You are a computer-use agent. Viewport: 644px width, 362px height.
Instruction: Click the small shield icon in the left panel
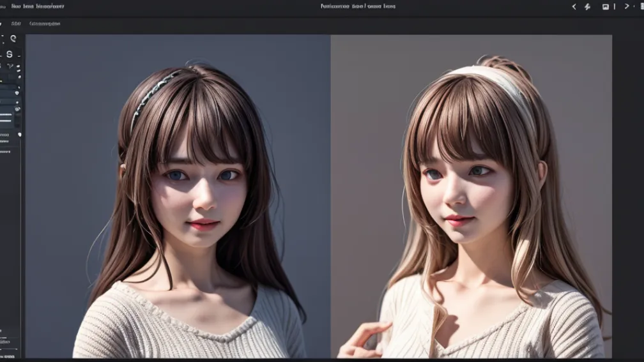(17, 93)
